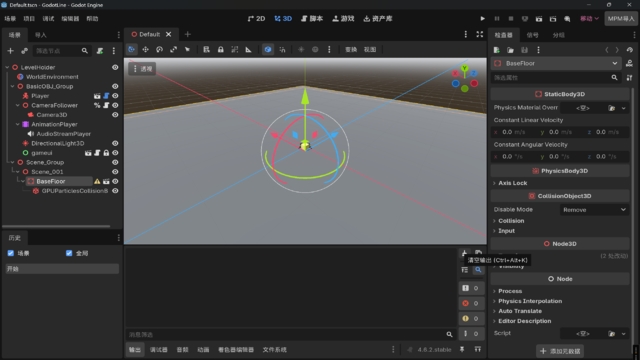Load a resource via Inspector folder icon
Viewport: 640px width, 360px height.
pos(511,50)
